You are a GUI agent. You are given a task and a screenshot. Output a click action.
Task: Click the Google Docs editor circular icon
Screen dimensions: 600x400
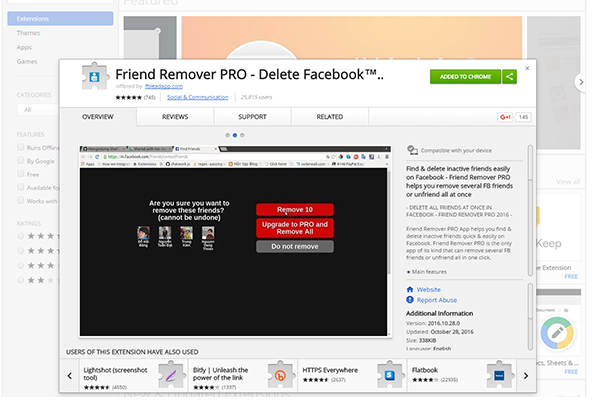(557, 333)
